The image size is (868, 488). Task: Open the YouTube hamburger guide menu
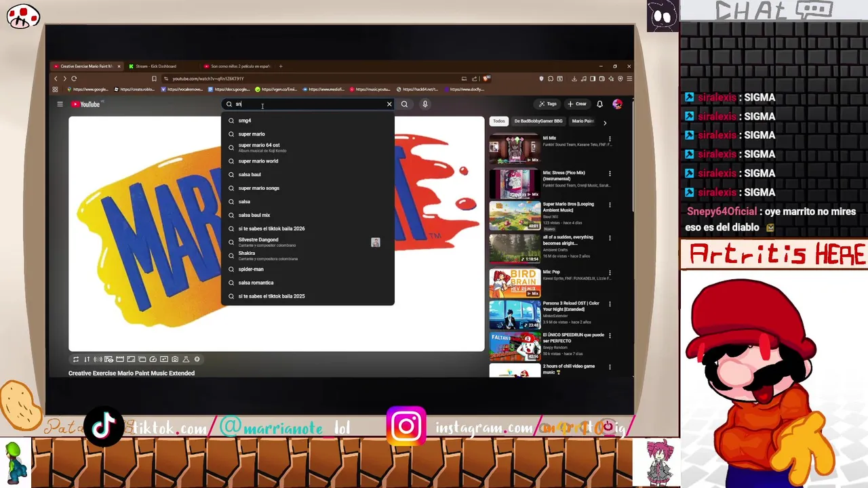coord(60,104)
